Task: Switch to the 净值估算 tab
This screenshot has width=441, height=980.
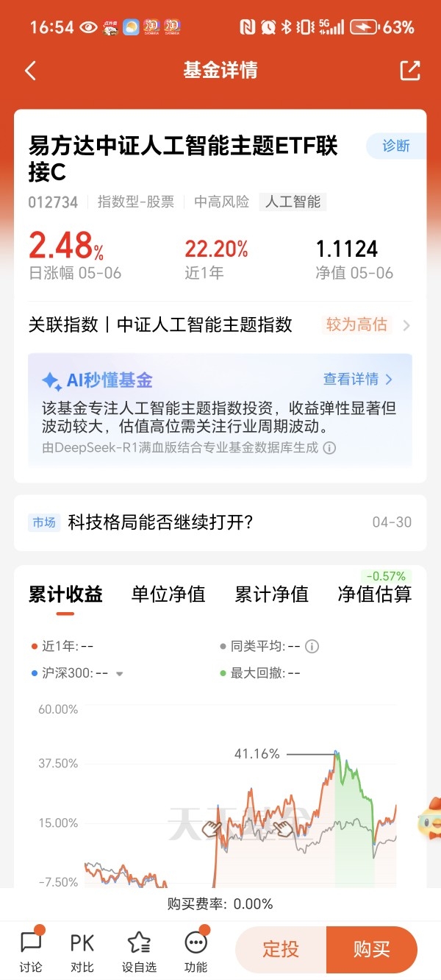Action: pyautogui.click(x=375, y=594)
